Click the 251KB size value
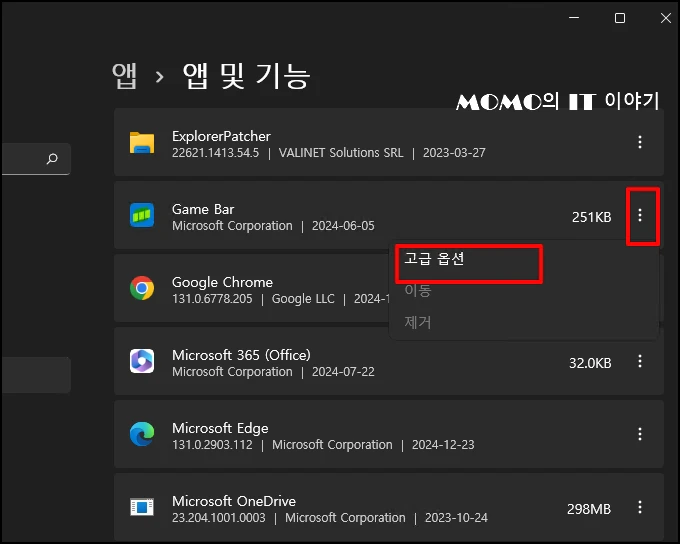The width and height of the screenshot is (680, 544). pos(592,217)
